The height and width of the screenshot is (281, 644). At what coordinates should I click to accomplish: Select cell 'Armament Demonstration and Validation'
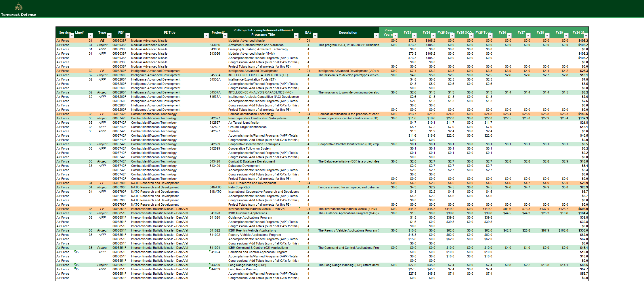point(263,45)
